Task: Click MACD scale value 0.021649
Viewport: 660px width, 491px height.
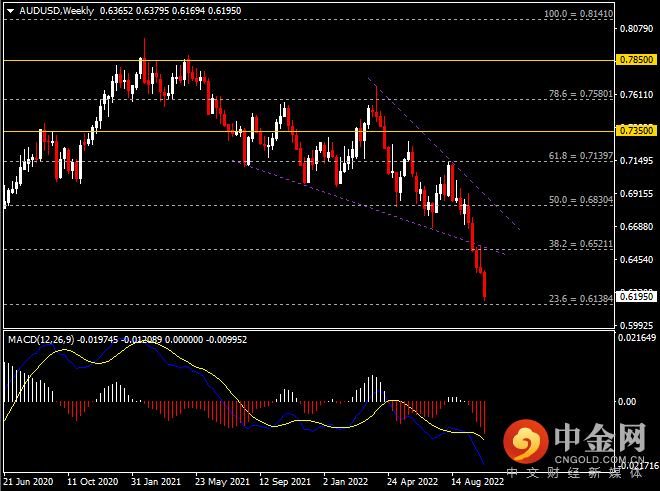Action: (637, 337)
